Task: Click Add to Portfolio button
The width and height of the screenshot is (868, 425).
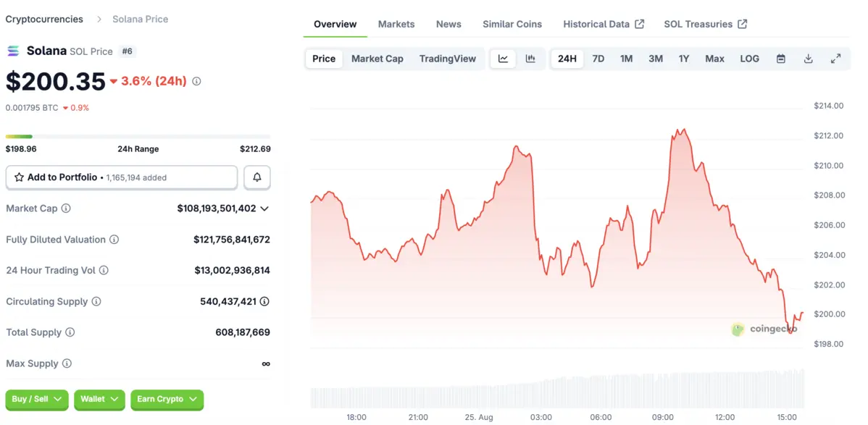Action: (x=122, y=177)
